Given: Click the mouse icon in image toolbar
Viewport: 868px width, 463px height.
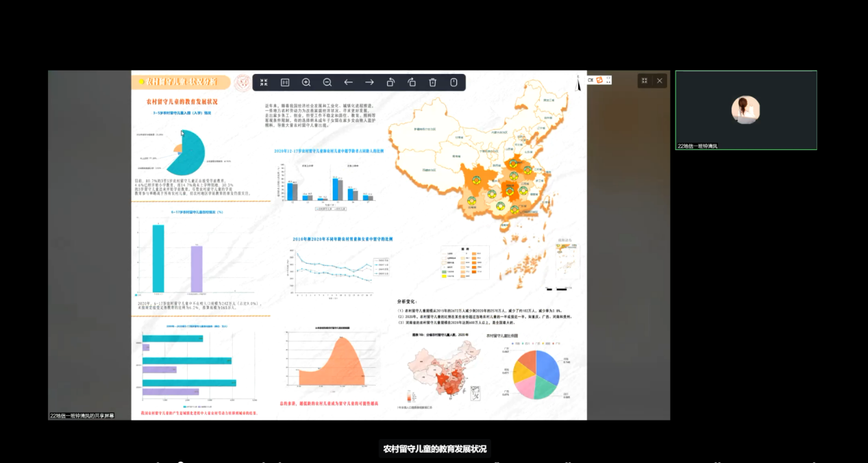Looking at the screenshot, I should [454, 82].
